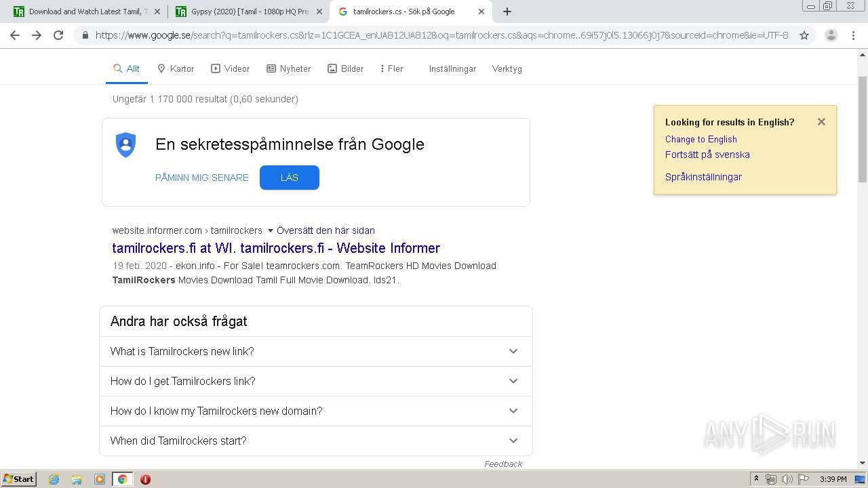The image size is (868, 488).
Task: Click the 3:39 PM taskbar clock
Action: (x=833, y=479)
